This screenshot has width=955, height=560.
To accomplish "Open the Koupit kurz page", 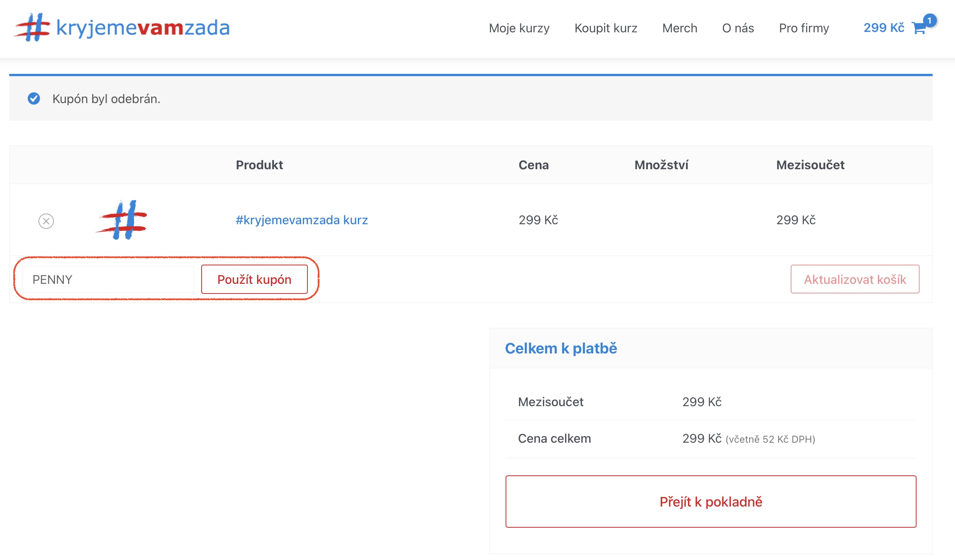I will [x=606, y=28].
